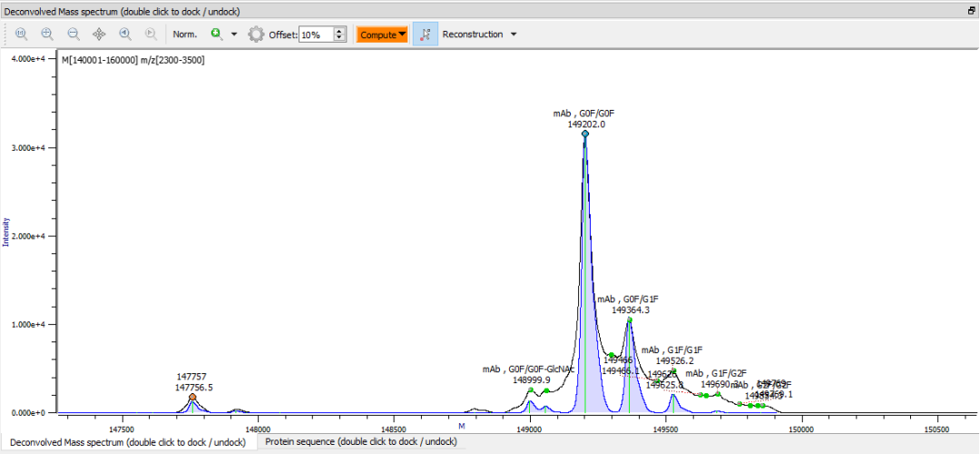
Task: Click the G0F/G0F peak marker at 149202.0
Action: coord(585,133)
